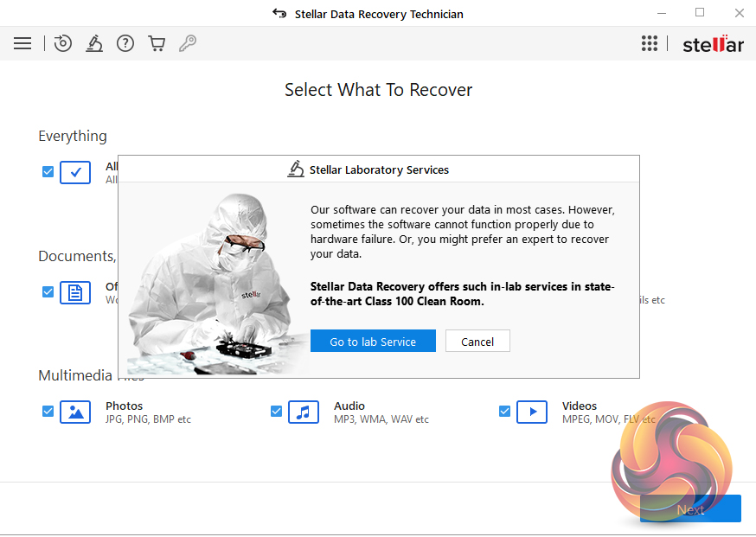The width and height of the screenshot is (756, 537).
Task: Click the Next button
Action: (690, 509)
